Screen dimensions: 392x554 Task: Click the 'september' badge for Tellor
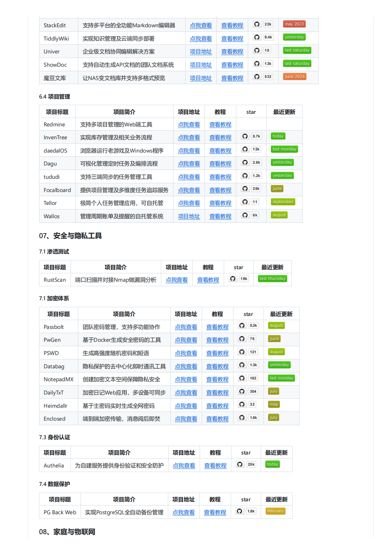pos(283,202)
